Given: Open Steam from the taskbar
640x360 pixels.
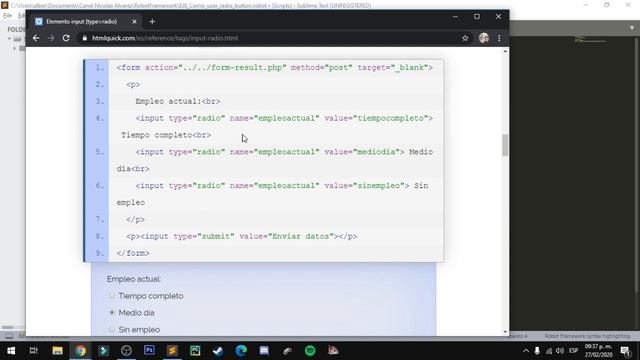Looking at the screenshot, I should pos(218,351).
